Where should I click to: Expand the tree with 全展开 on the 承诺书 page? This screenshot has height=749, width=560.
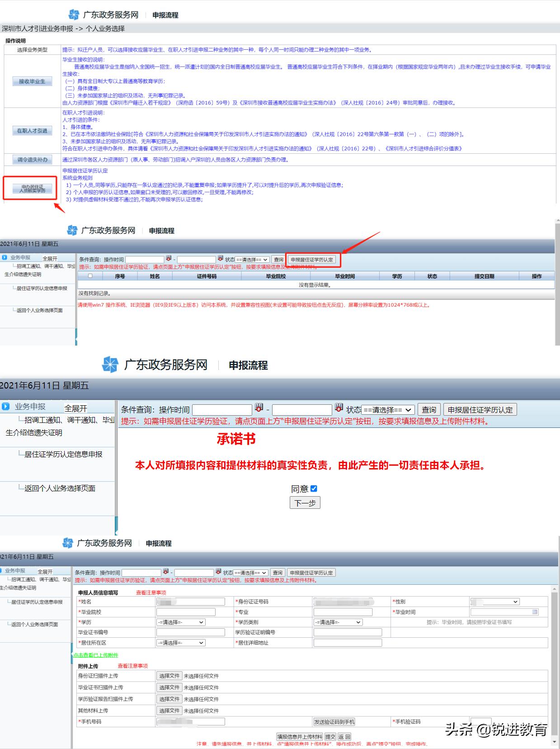[x=75, y=408]
